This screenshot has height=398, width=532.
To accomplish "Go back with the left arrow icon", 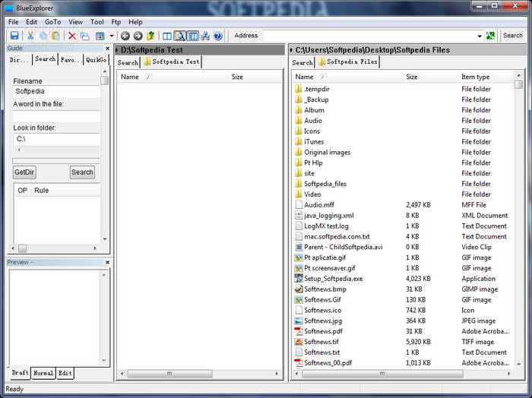I will pyautogui.click(x=125, y=36).
